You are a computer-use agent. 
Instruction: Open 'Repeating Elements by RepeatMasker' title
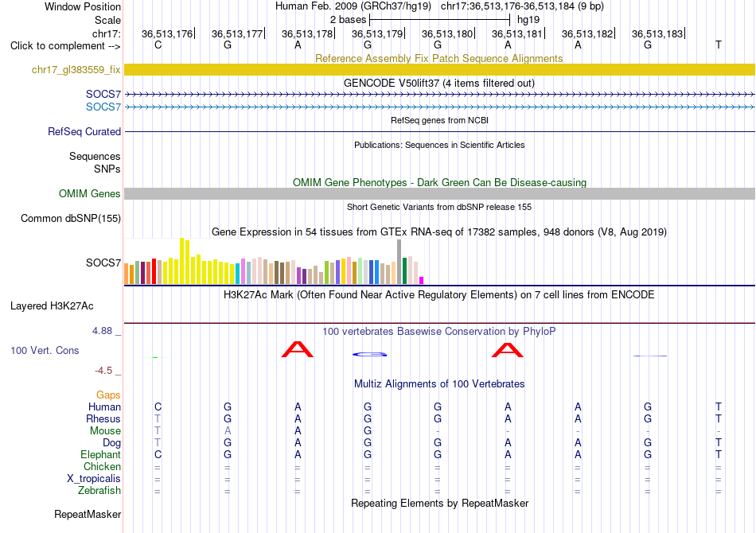tap(439, 503)
